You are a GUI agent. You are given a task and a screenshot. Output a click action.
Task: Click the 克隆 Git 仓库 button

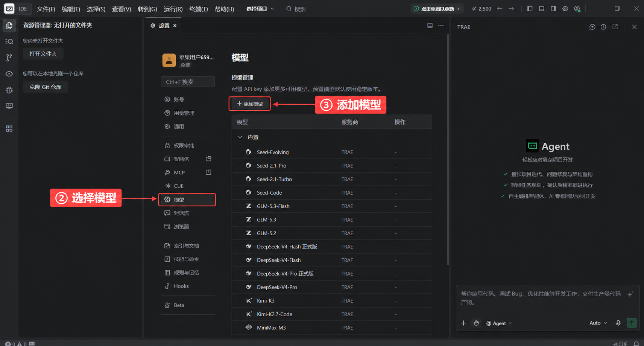click(x=46, y=87)
